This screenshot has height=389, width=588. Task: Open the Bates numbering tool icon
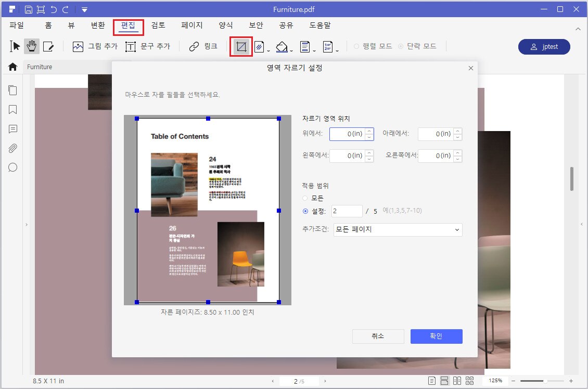(328, 47)
